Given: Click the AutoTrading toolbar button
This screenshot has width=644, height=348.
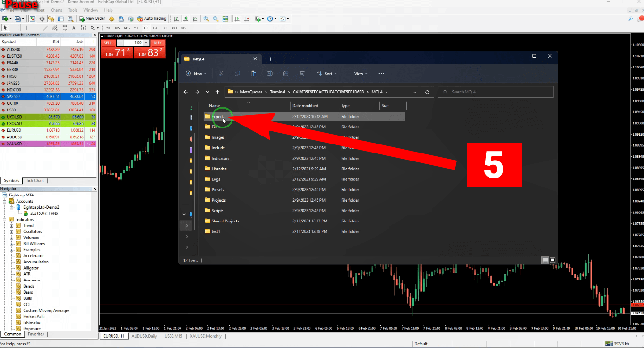Looking at the screenshot, I should pos(152,19).
